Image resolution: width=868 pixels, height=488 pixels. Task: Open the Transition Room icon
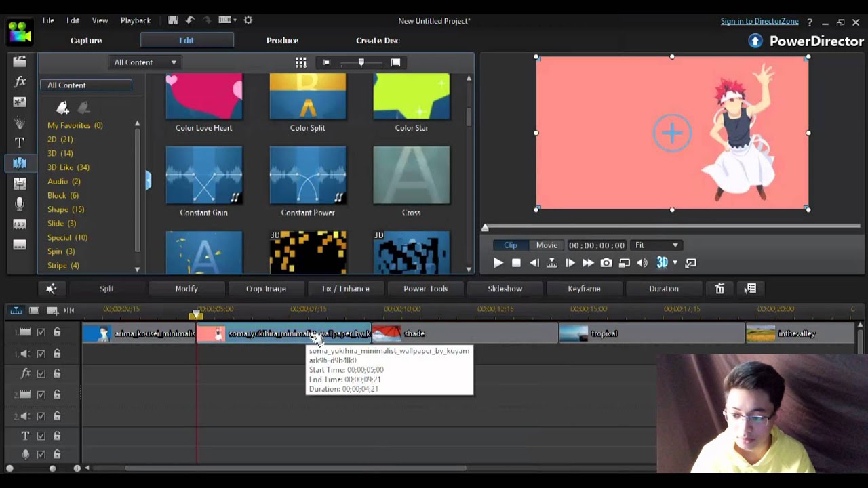(20, 163)
